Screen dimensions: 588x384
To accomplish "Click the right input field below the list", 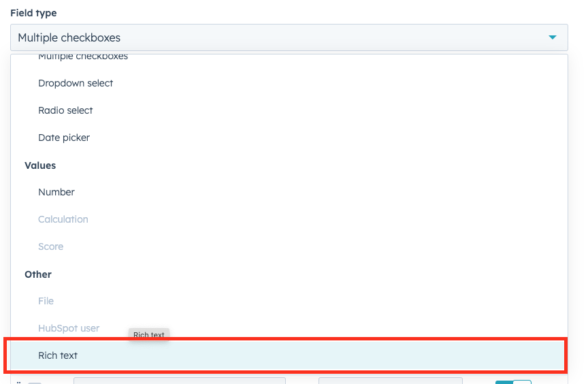I will click(x=390, y=380).
